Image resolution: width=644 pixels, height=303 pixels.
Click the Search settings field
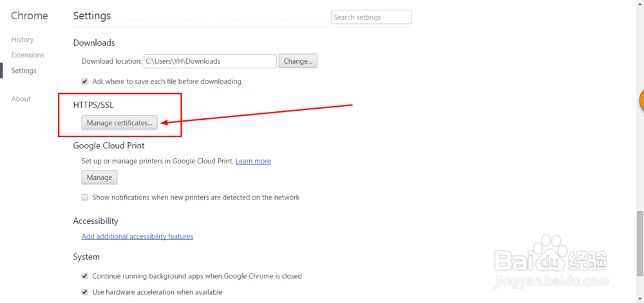[372, 17]
